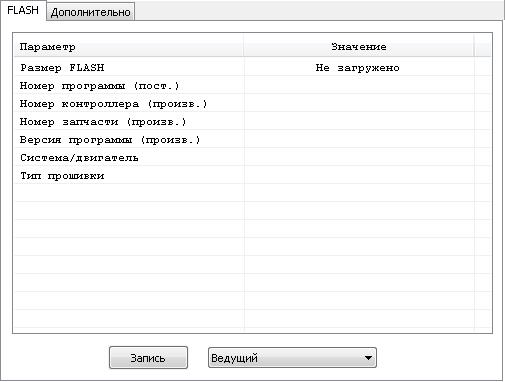The image size is (505, 382).
Task: Open the Дополнительно tab
Action: tap(90, 12)
